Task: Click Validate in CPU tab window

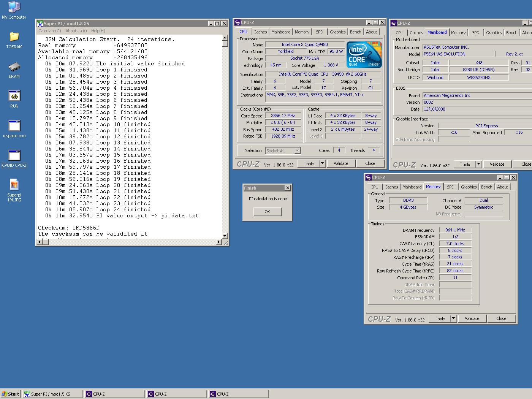Action: point(341,163)
